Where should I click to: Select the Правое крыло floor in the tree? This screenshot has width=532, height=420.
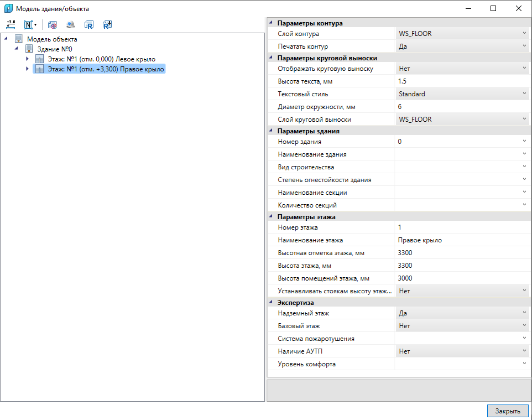pyautogui.click(x=106, y=69)
